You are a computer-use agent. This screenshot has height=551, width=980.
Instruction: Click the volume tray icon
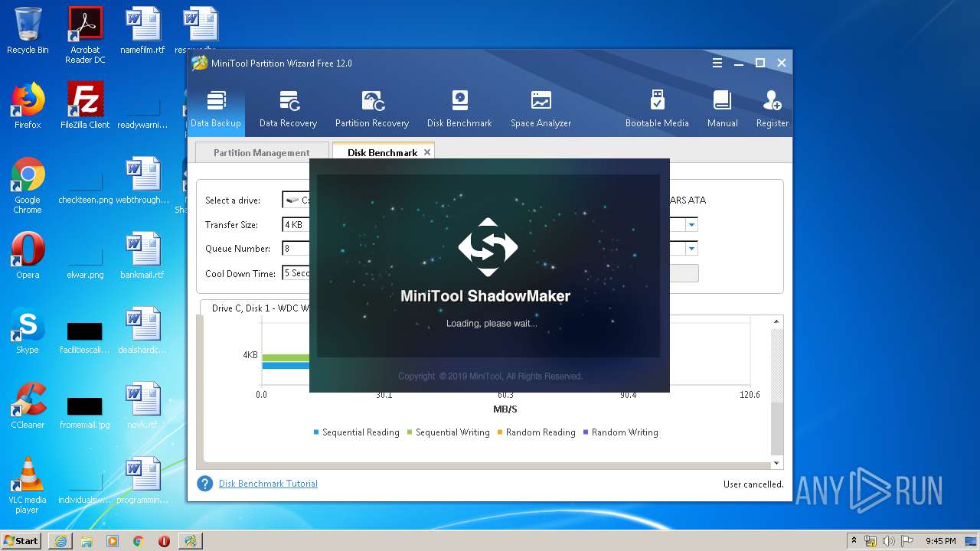(x=888, y=541)
